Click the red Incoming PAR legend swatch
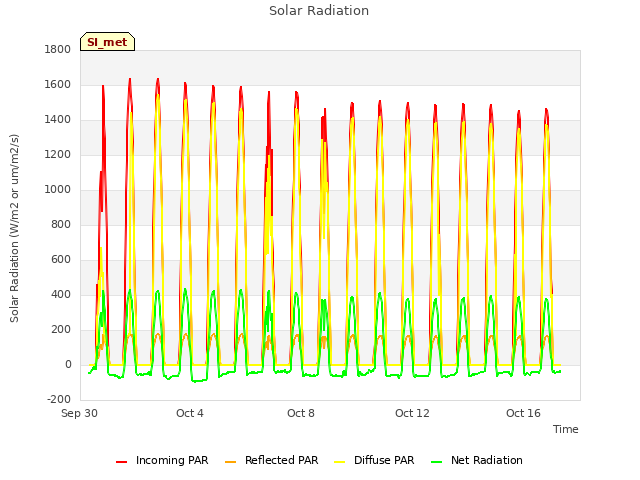 click(x=122, y=462)
